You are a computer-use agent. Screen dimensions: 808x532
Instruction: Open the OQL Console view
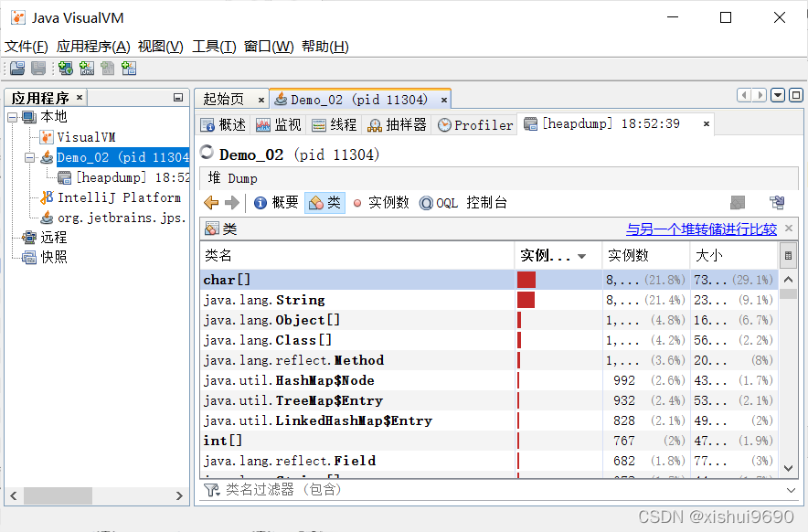coord(463,203)
